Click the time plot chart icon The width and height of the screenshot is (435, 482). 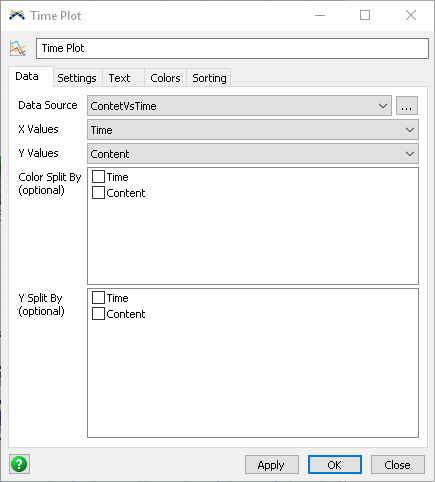click(x=18, y=49)
